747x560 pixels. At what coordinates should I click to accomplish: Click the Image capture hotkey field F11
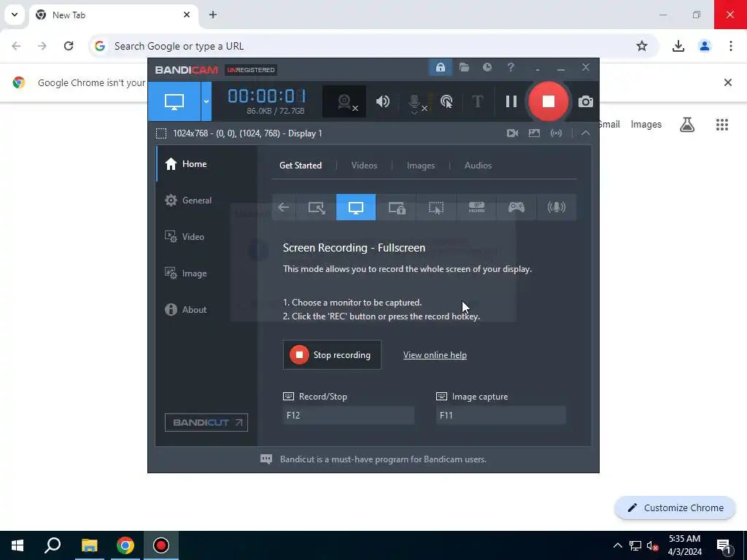tap(500, 415)
